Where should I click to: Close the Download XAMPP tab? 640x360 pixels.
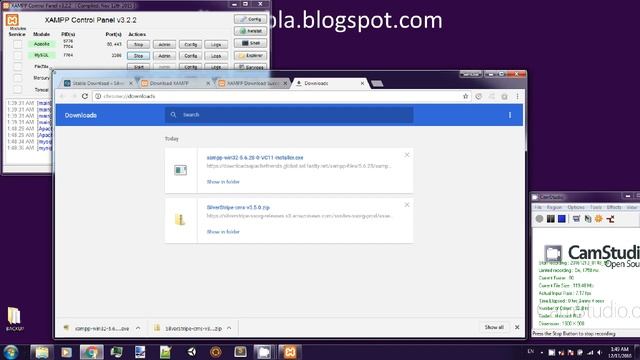click(x=208, y=83)
